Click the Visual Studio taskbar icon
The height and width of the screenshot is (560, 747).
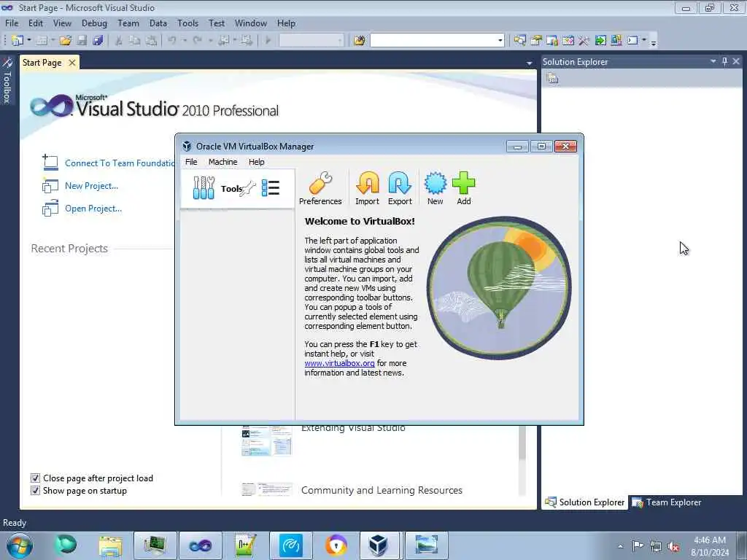[200, 545]
